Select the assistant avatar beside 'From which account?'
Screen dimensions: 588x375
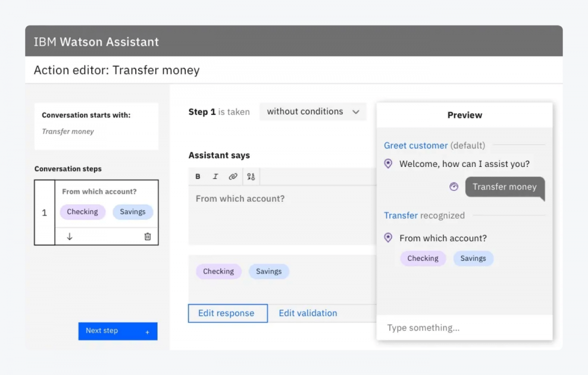pyautogui.click(x=388, y=238)
